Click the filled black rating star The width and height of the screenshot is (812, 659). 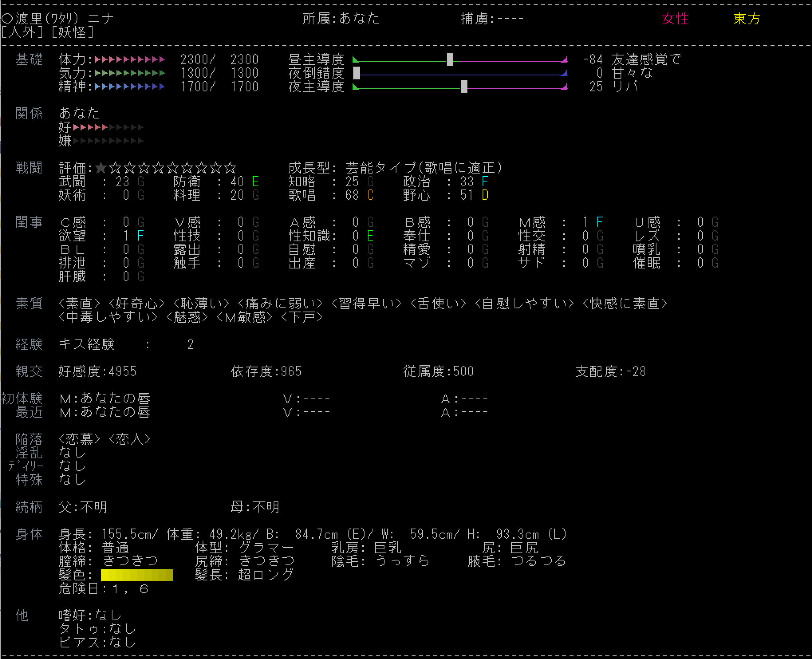coord(101,168)
